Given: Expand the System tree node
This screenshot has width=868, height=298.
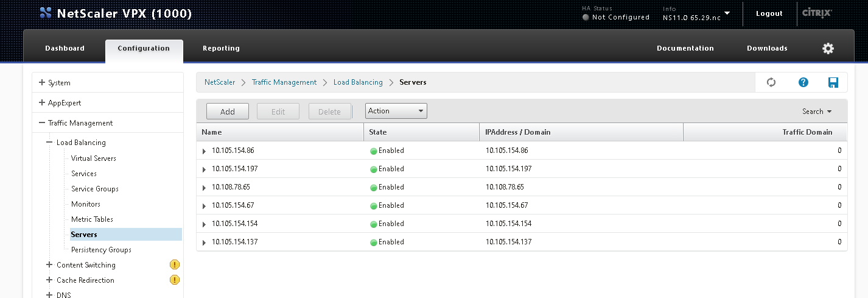Looking at the screenshot, I should pyautogui.click(x=42, y=83).
